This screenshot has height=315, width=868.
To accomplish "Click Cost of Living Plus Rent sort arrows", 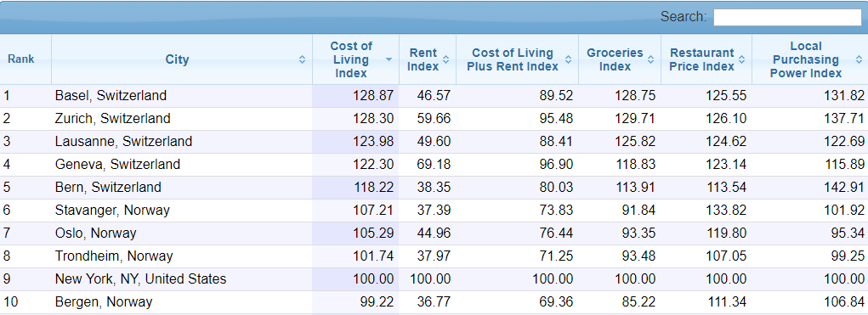I will coord(569,59).
